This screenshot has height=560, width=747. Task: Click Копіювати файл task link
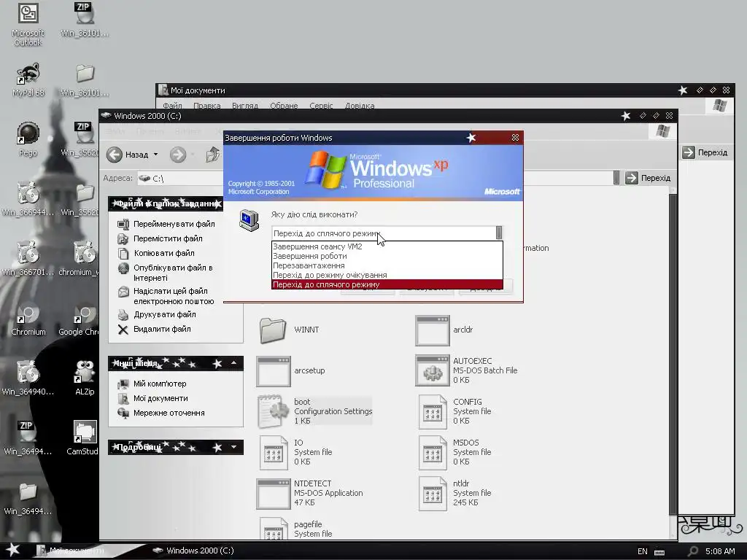click(x=164, y=253)
